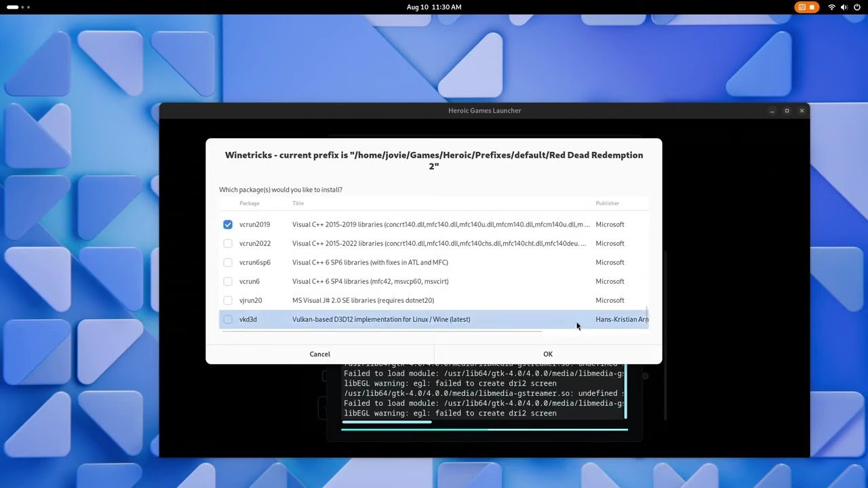
Task: Stop the screen recording with the stop square
Action: 812,7
